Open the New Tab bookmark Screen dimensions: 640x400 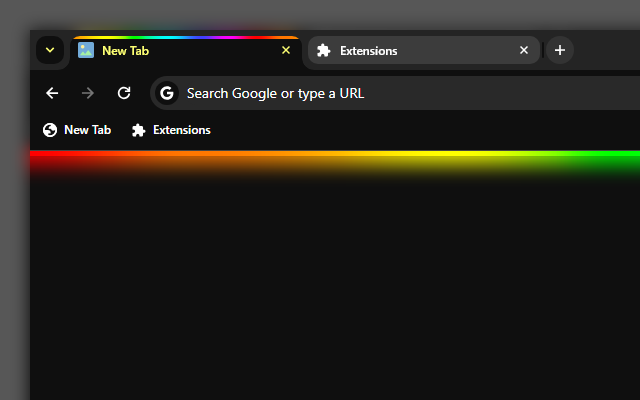click(x=77, y=130)
